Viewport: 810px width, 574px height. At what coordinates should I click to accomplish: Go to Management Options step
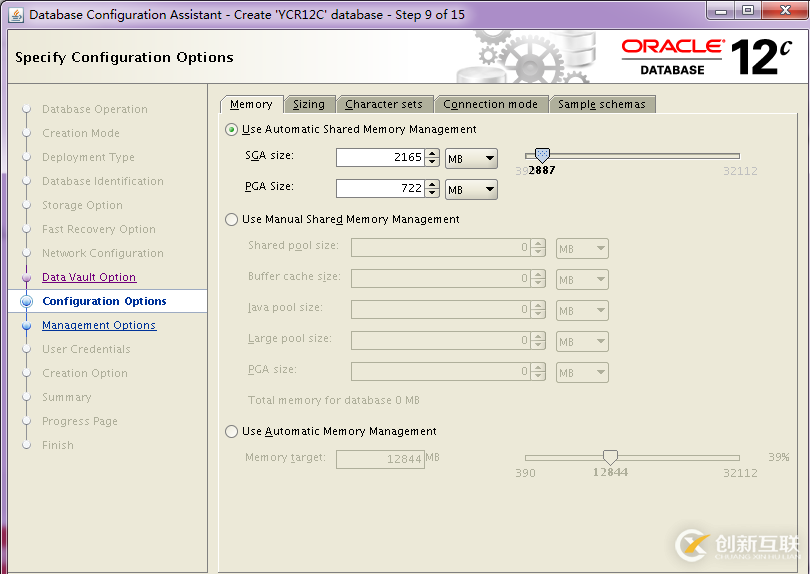(x=99, y=325)
